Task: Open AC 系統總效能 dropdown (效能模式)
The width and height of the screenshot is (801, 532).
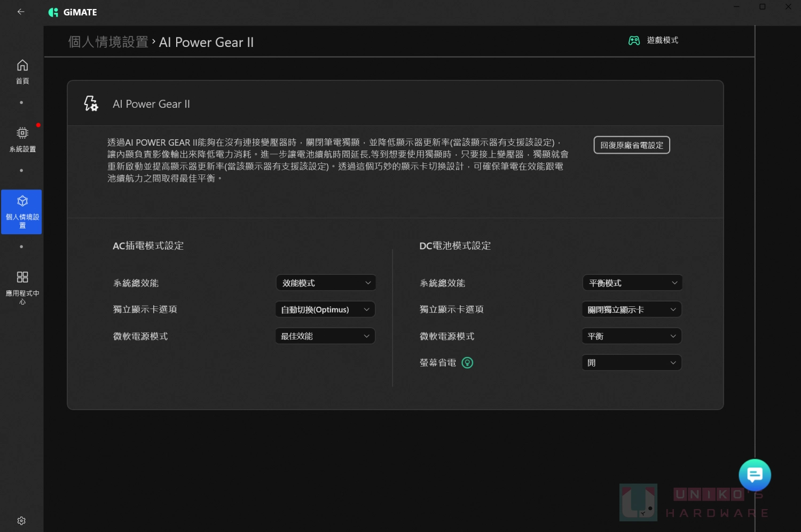Action: click(x=326, y=283)
